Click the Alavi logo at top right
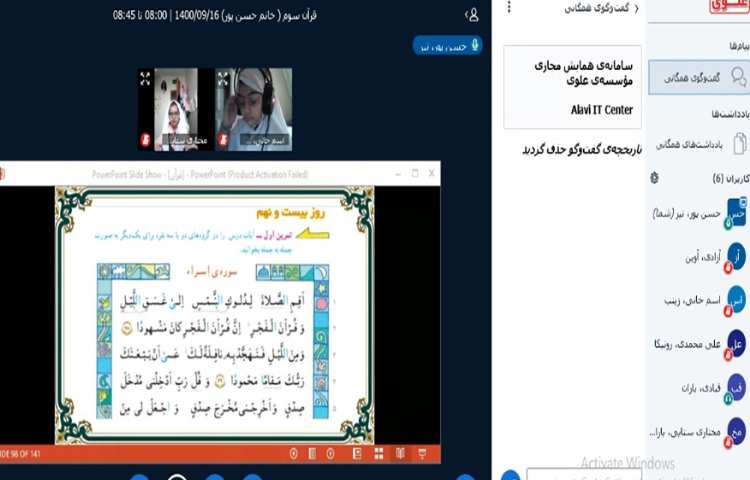 730,6
